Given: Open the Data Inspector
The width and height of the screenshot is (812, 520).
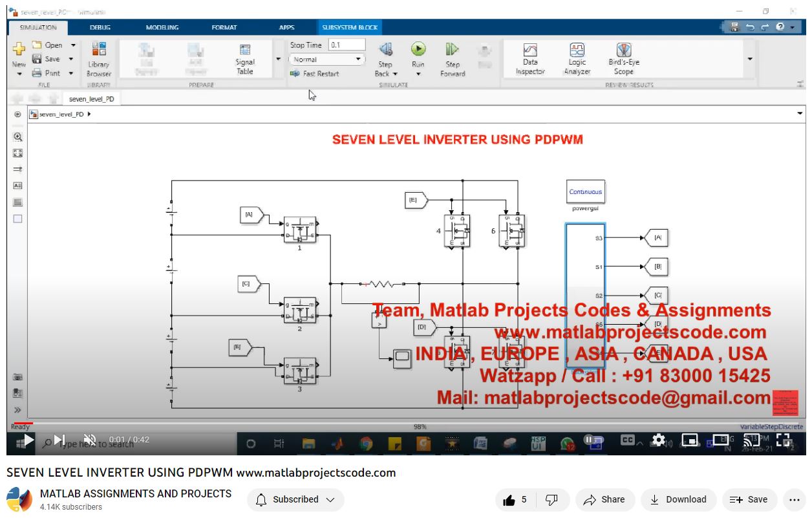Looking at the screenshot, I should pyautogui.click(x=530, y=58).
